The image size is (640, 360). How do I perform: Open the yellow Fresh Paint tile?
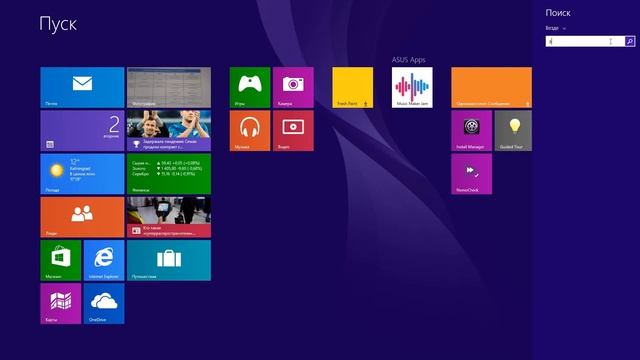coord(353,87)
